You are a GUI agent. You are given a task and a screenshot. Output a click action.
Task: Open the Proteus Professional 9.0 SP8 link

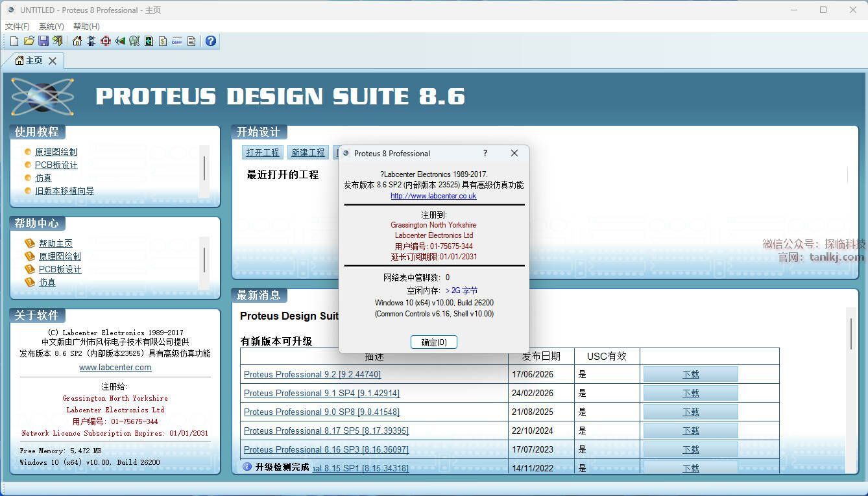pyautogui.click(x=322, y=412)
